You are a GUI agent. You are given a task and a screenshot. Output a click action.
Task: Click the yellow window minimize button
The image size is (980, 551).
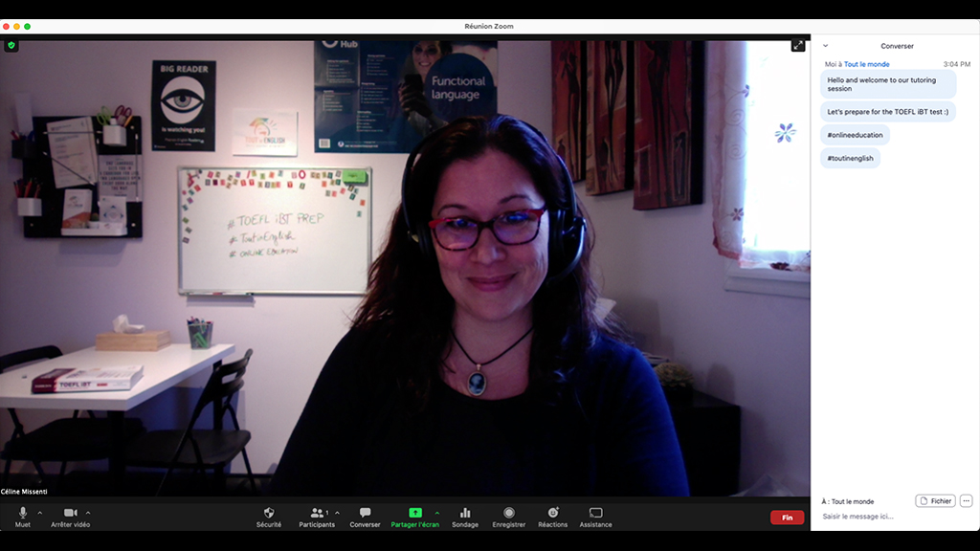(x=17, y=26)
